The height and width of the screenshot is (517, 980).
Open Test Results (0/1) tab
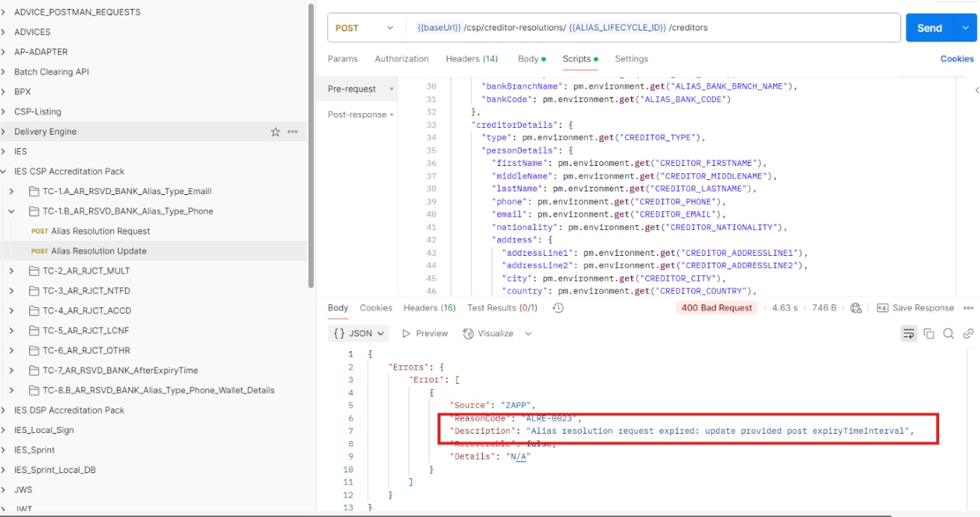pos(502,308)
